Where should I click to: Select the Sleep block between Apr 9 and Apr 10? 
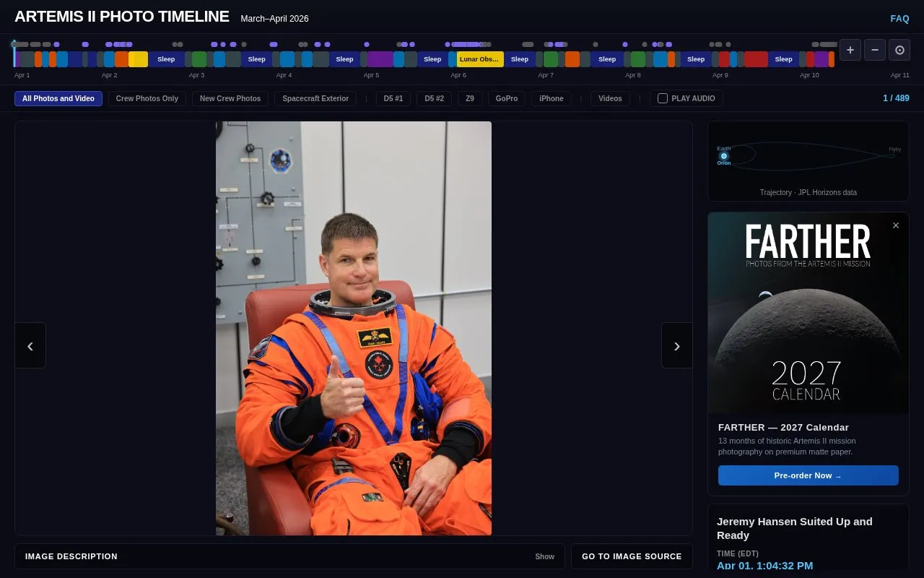point(783,59)
